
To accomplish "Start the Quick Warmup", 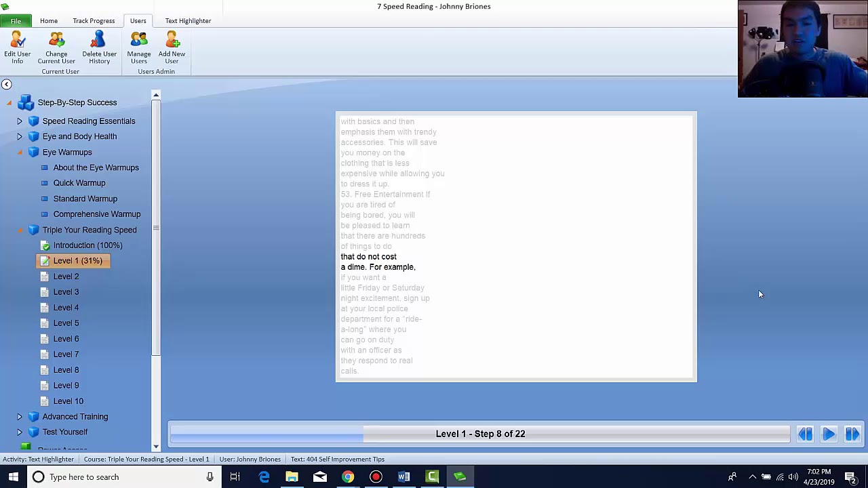I will coord(79,183).
